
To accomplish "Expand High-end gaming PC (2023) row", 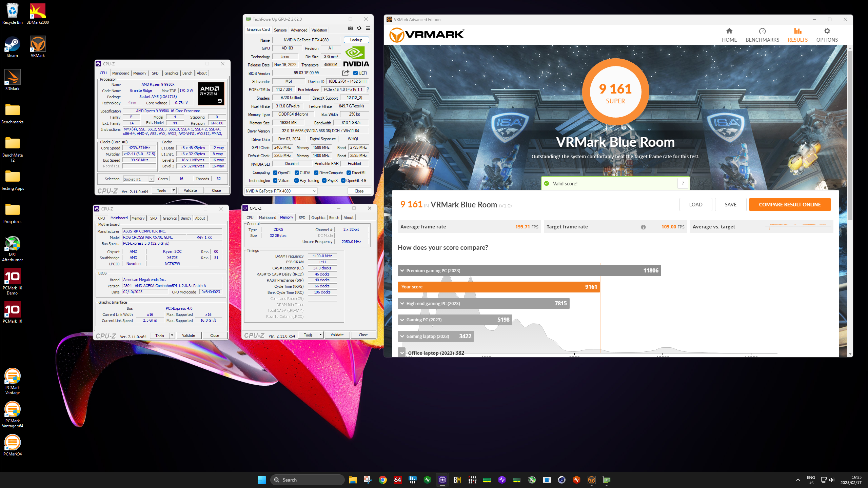I will pyautogui.click(x=484, y=303).
